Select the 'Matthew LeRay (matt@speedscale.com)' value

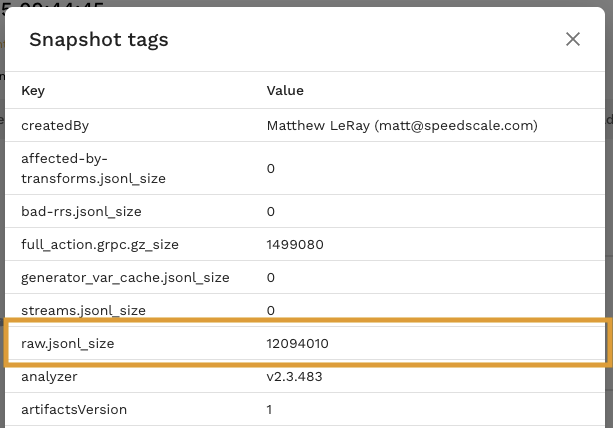click(x=402, y=125)
